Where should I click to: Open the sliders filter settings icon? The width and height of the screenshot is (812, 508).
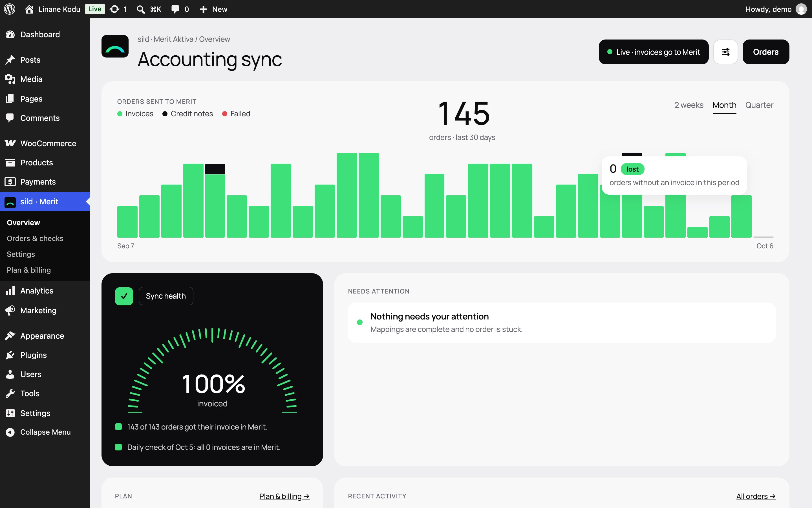(x=725, y=52)
